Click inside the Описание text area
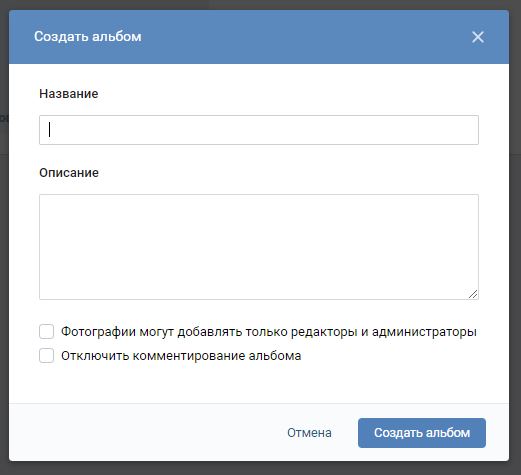 (259, 247)
